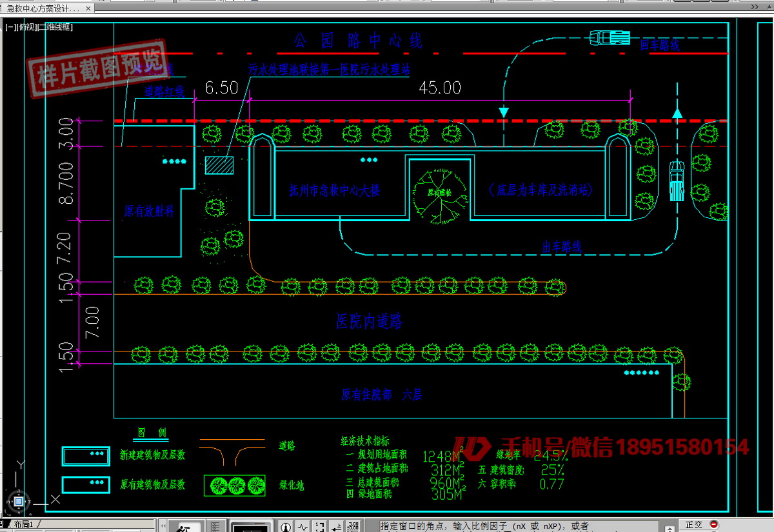Screen dimensions: 774x532
Task: Toggle the 正交 ortho mode button
Action: [x=693, y=525]
